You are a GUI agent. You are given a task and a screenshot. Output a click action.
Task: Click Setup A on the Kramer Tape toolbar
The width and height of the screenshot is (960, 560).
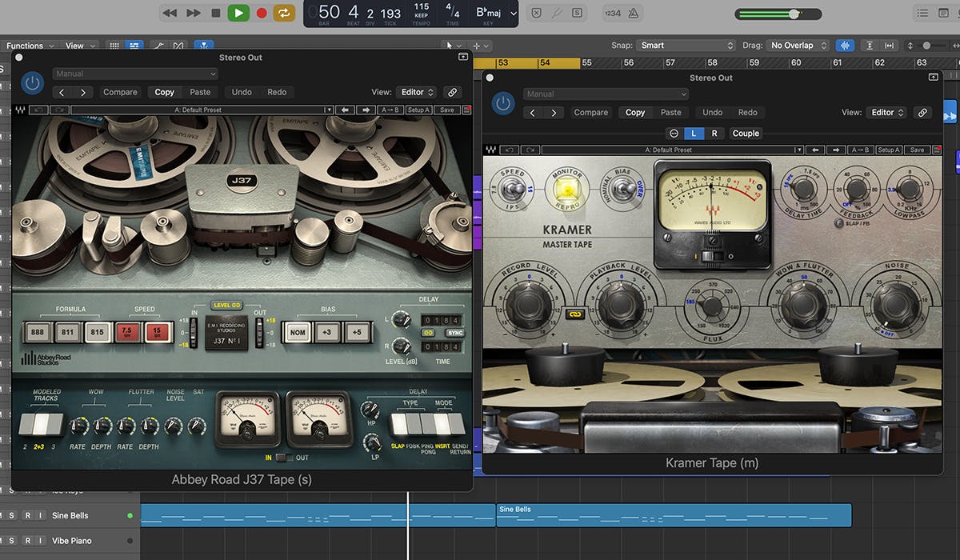tap(888, 150)
